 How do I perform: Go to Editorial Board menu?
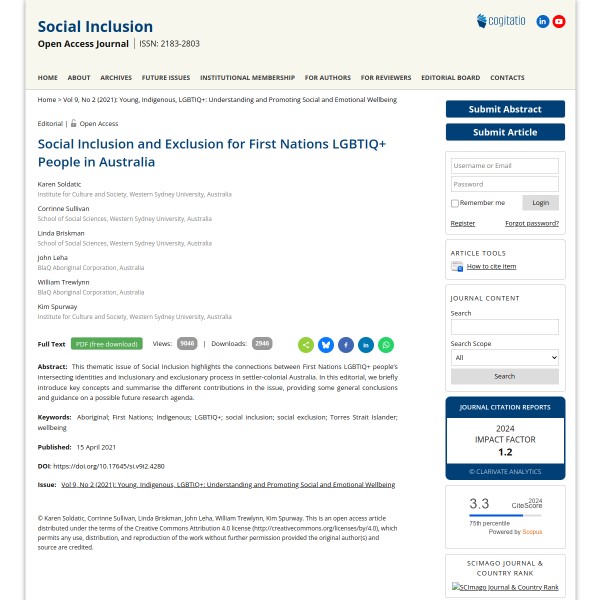(x=450, y=78)
